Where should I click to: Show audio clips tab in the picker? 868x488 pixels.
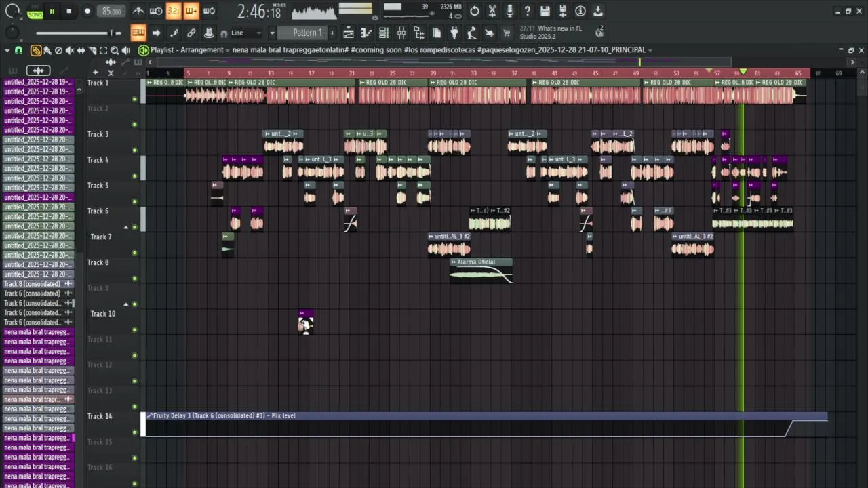pyautogui.click(x=38, y=70)
